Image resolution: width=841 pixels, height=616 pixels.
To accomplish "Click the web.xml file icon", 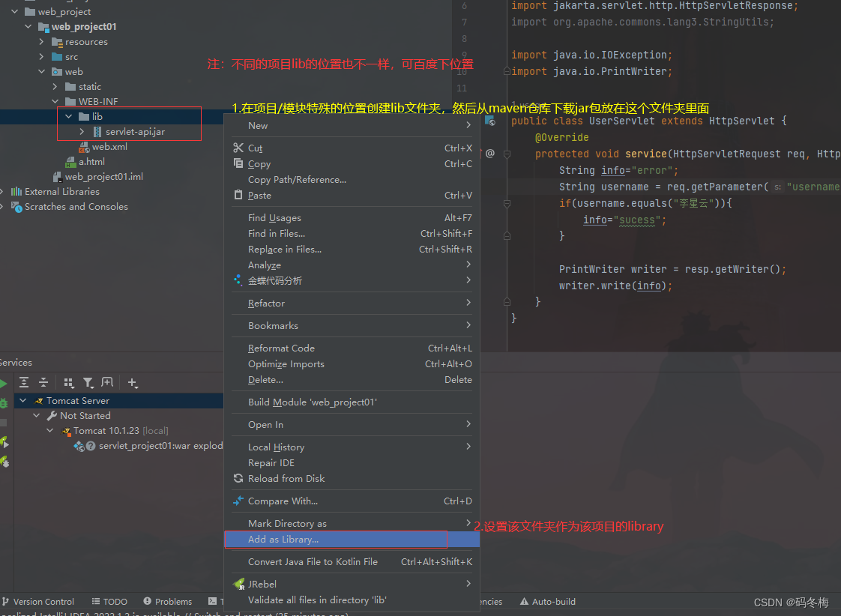I will (84, 147).
